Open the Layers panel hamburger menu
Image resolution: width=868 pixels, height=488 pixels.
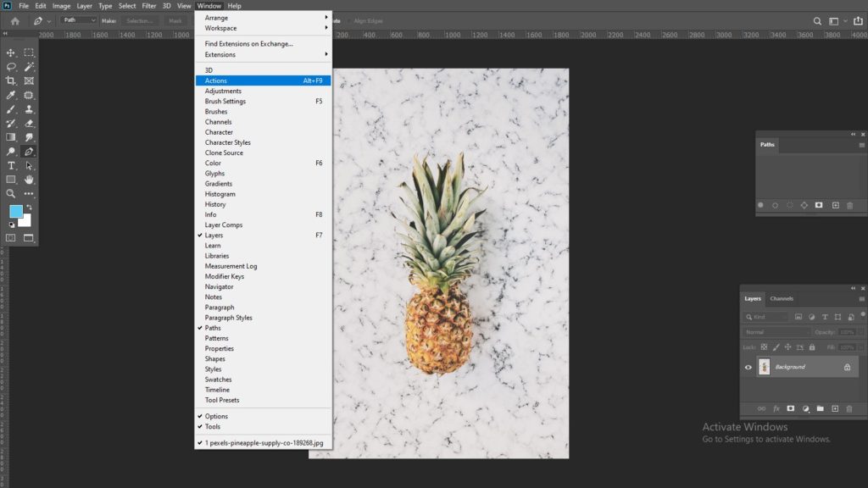click(861, 299)
